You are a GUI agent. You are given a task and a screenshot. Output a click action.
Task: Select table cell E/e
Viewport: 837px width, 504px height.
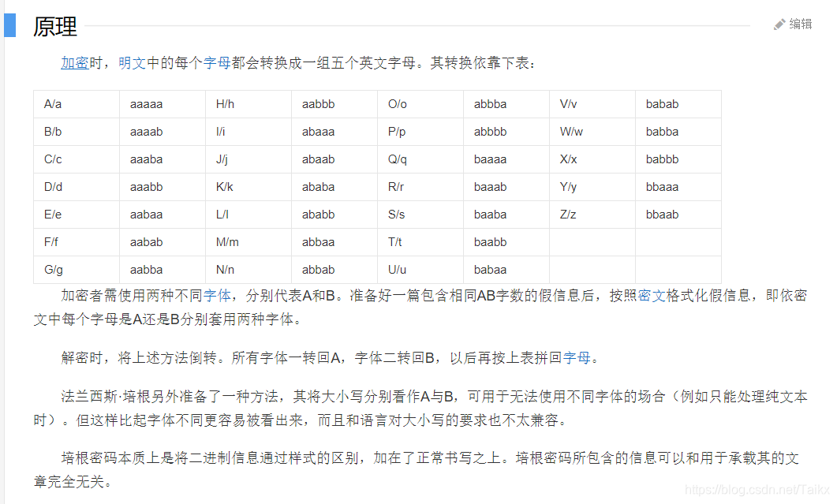pyautogui.click(x=77, y=215)
